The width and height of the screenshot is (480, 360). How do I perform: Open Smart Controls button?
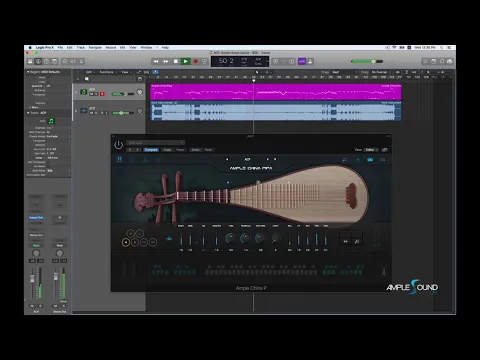click(65, 61)
